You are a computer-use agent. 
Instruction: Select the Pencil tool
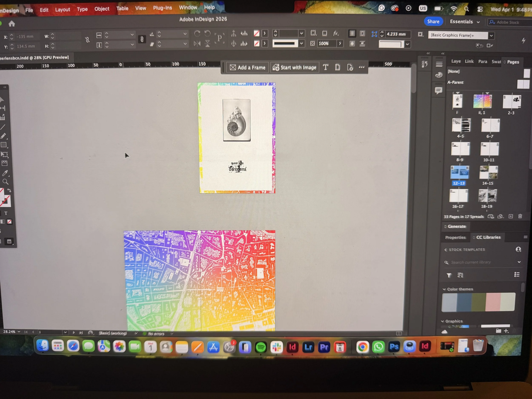click(3, 136)
